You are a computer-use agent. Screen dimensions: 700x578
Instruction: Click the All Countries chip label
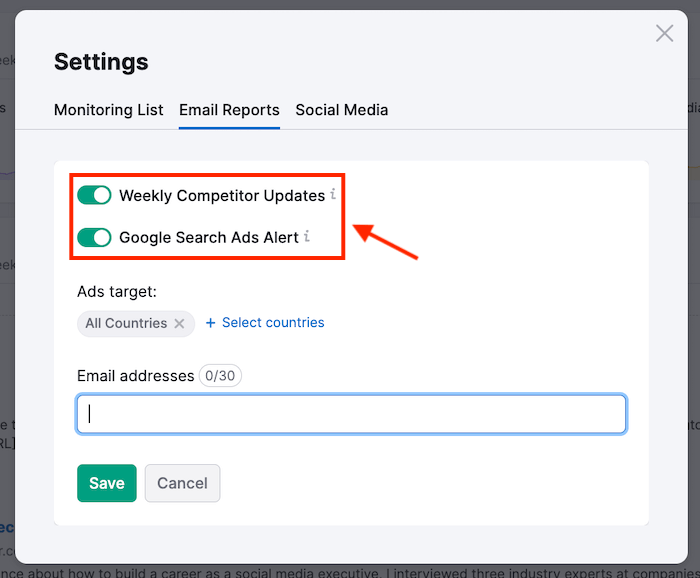(x=126, y=323)
